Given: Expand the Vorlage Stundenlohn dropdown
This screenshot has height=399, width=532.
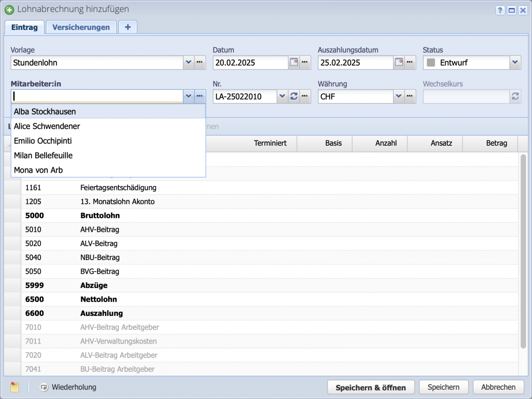Looking at the screenshot, I should 188,63.
